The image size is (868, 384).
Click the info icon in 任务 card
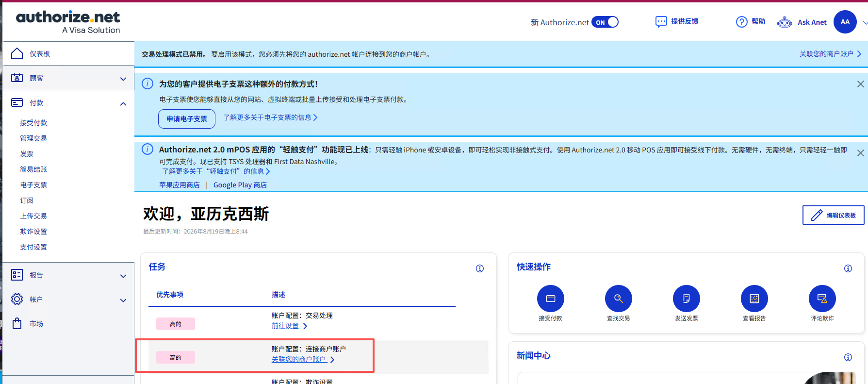[x=480, y=268]
